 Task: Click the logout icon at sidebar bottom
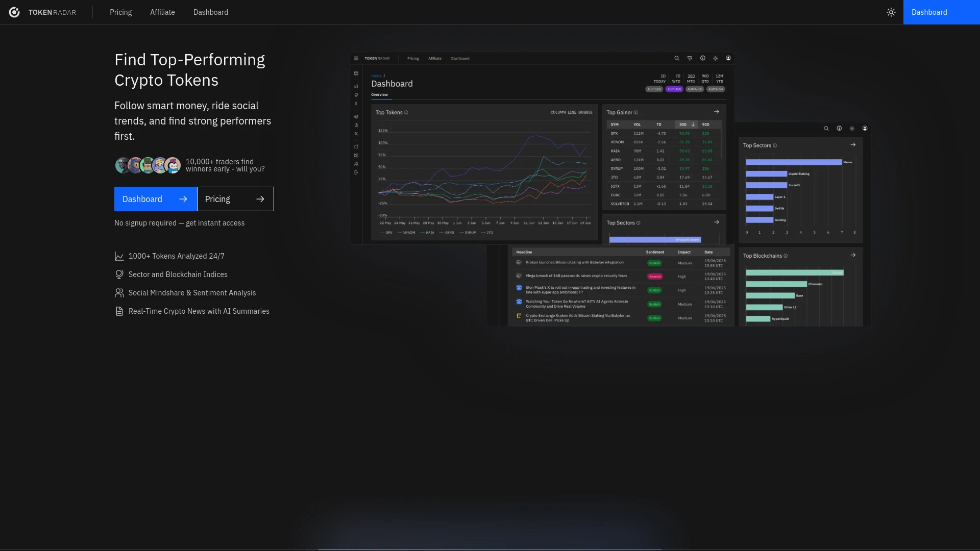click(356, 172)
